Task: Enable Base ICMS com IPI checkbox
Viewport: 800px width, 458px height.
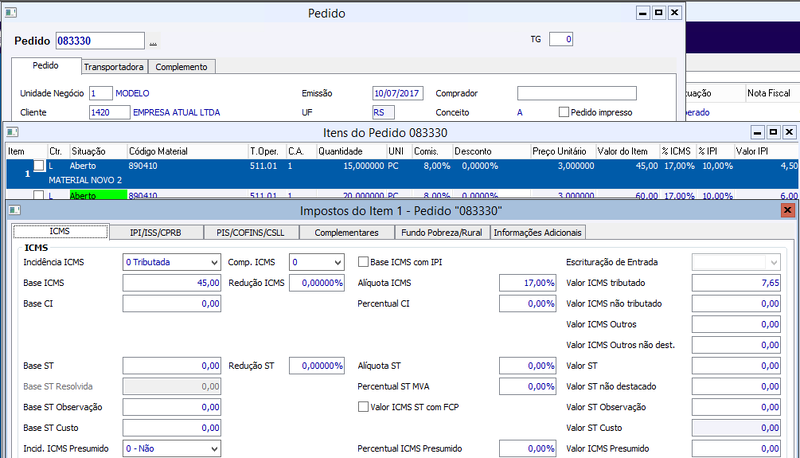Action: coord(363,262)
